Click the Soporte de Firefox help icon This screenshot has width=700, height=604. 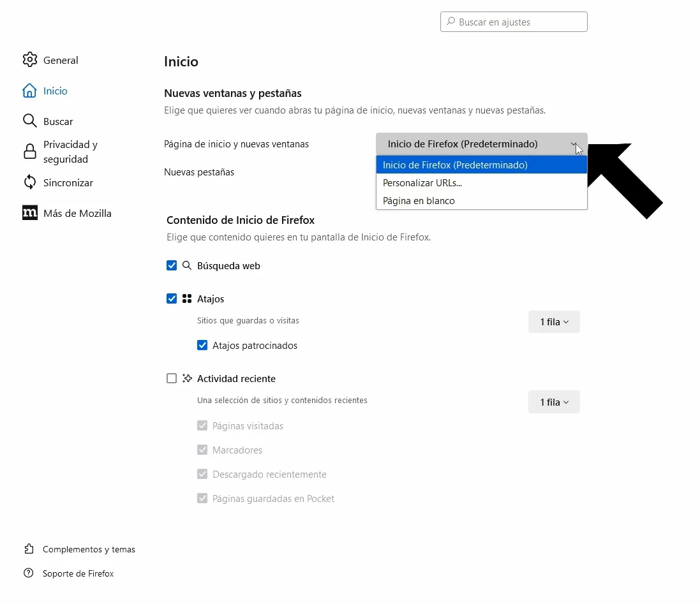coord(29,573)
